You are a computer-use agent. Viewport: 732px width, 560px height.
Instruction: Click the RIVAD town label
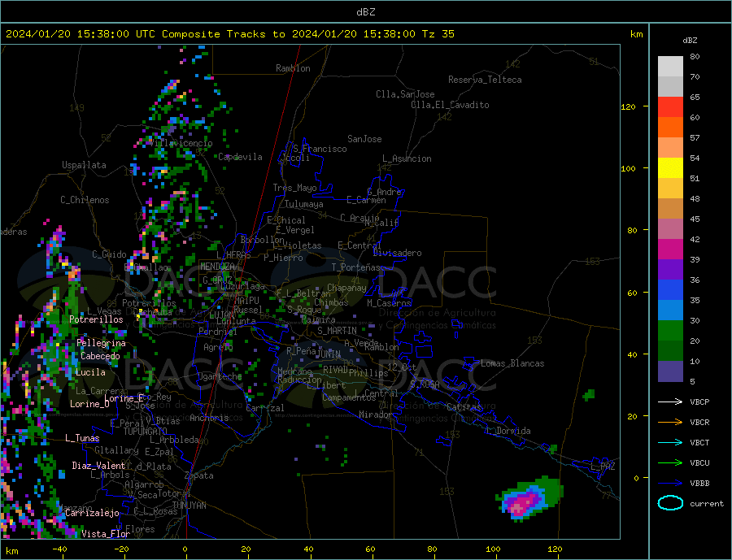[335, 369]
